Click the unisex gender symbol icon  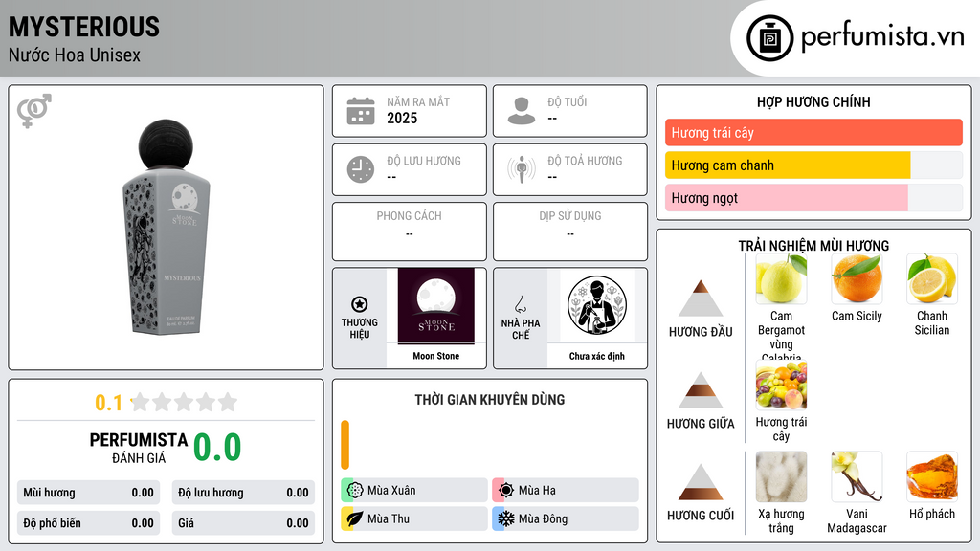[x=34, y=111]
